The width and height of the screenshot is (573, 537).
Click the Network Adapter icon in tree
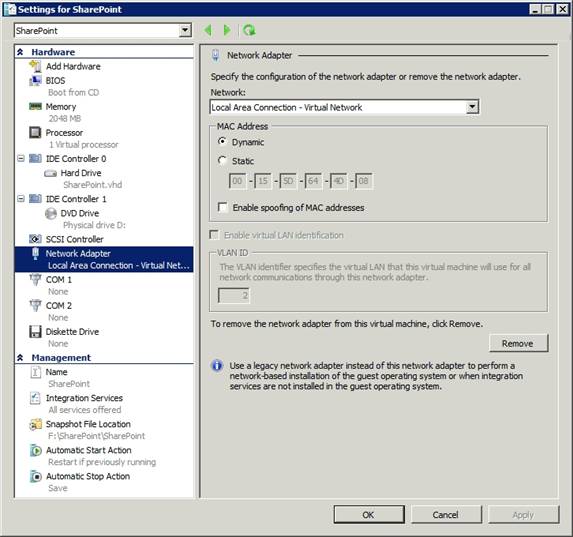(35, 253)
